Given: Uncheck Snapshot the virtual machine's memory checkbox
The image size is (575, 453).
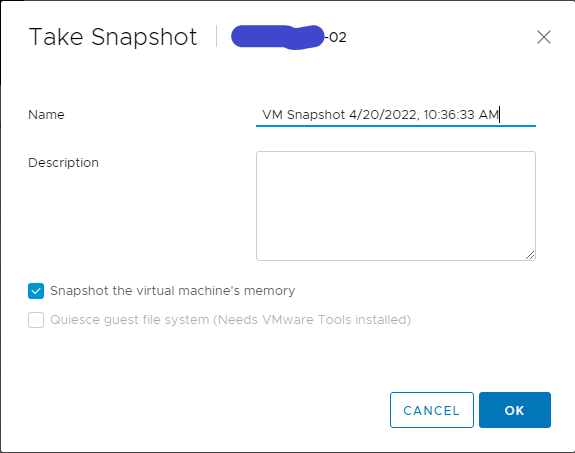Looking at the screenshot, I should [36, 291].
